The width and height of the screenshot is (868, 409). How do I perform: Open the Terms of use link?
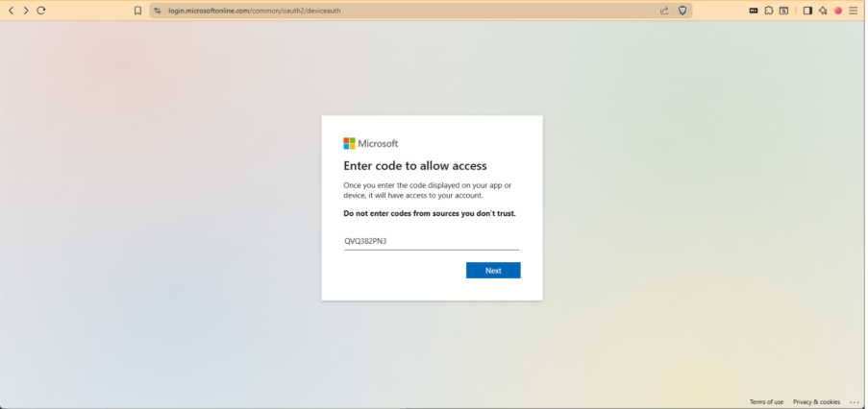pos(766,402)
